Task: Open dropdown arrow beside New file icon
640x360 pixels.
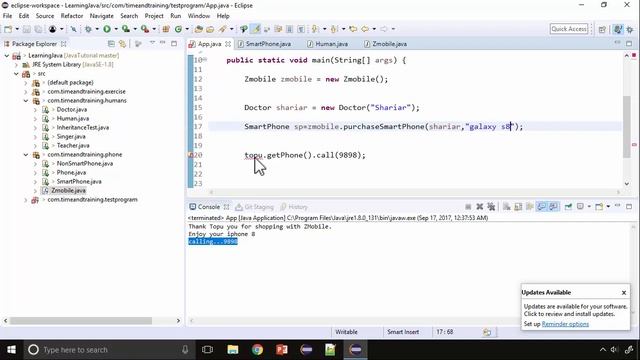Action: (x=17, y=29)
